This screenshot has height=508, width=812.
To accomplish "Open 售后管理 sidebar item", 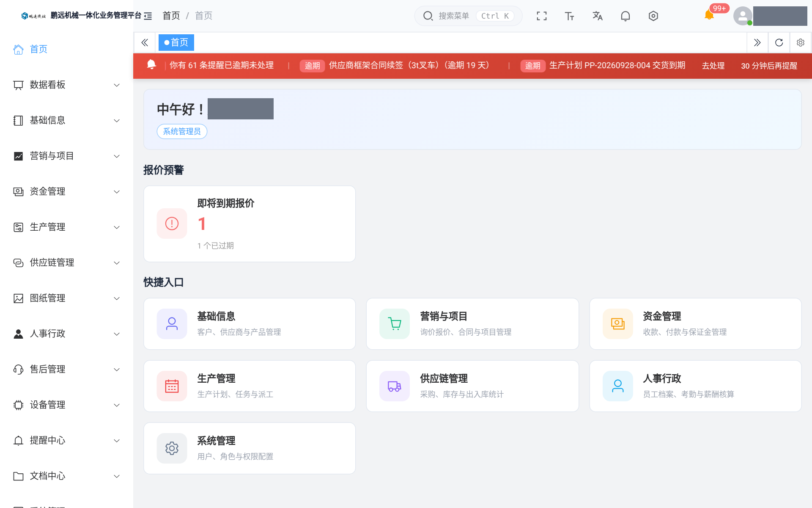I will [66, 370].
